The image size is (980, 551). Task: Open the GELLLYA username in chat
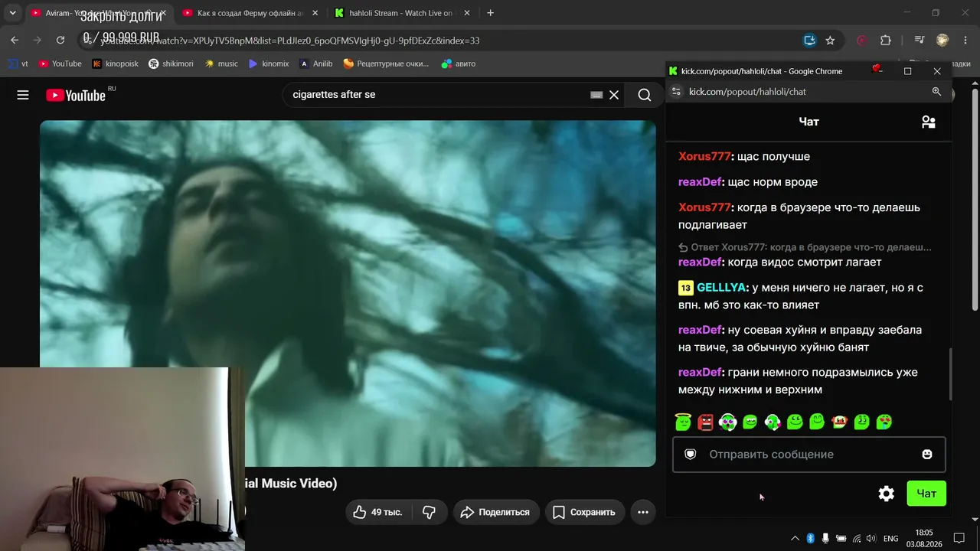721,288
